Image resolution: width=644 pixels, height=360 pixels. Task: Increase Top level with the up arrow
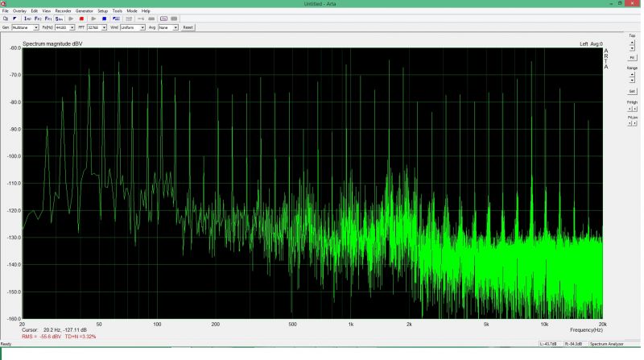click(x=632, y=43)
